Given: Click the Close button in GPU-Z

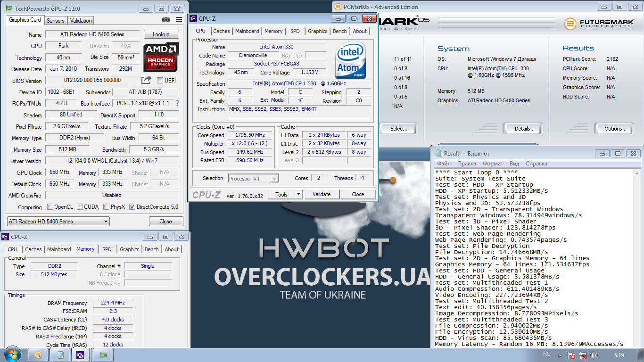Looking at the screenshot, I should click(x=165, y=221).
